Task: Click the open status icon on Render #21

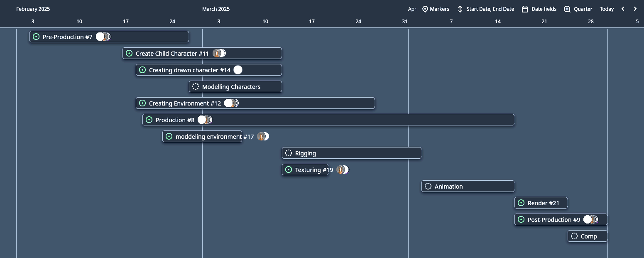Action: tap(521, 203)
